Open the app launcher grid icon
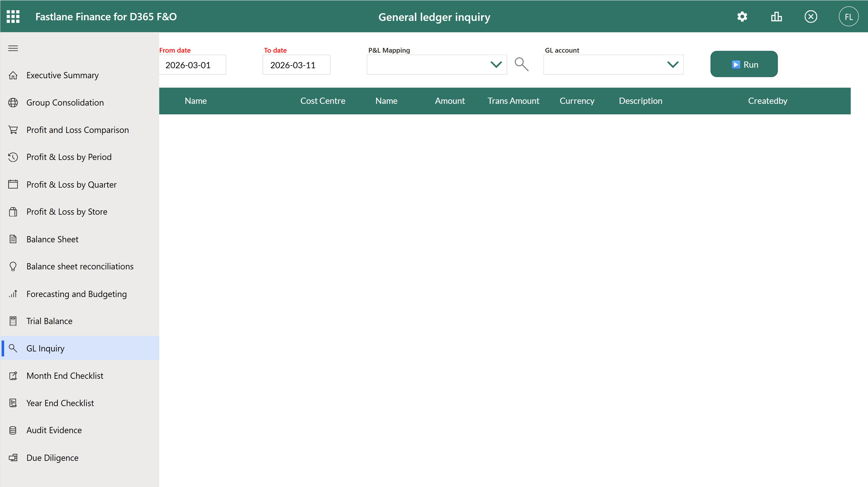The width and height of the screenshot is (868, 487). [13, 16]
